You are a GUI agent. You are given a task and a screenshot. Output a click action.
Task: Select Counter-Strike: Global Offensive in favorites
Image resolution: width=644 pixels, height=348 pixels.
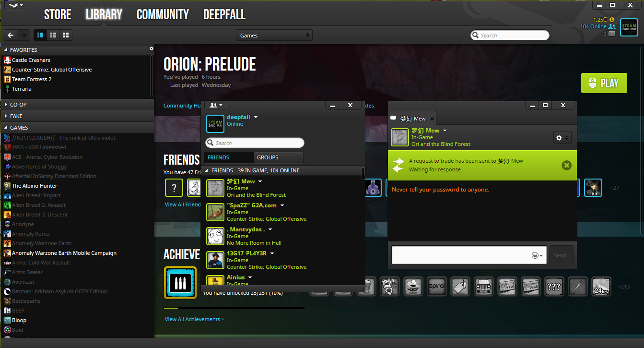coord(52,70)
